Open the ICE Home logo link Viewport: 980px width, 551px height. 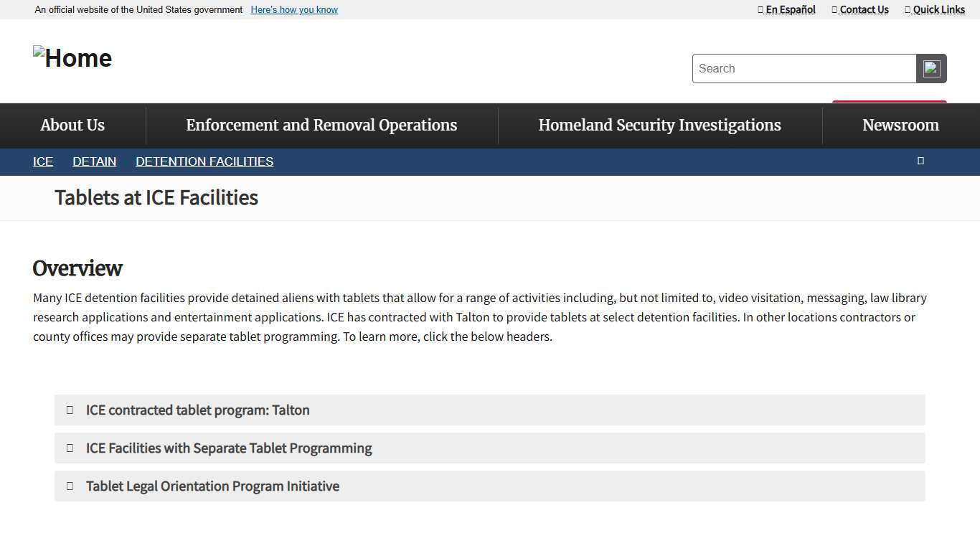[x=72, y=58]
